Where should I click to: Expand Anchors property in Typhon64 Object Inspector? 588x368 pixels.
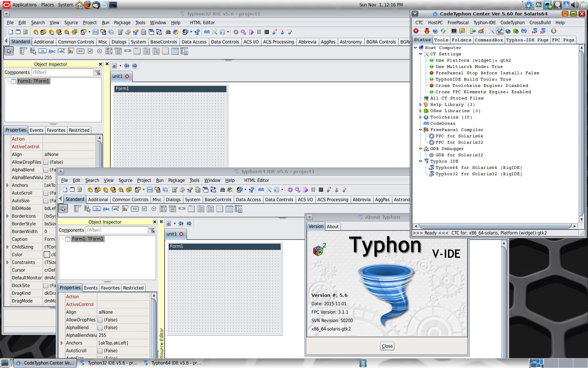point(62,343)
